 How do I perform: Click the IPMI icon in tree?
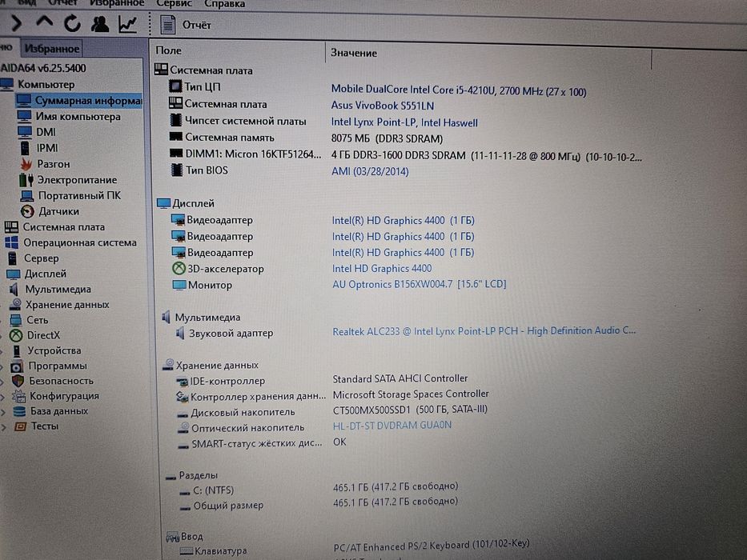[25, 148]
